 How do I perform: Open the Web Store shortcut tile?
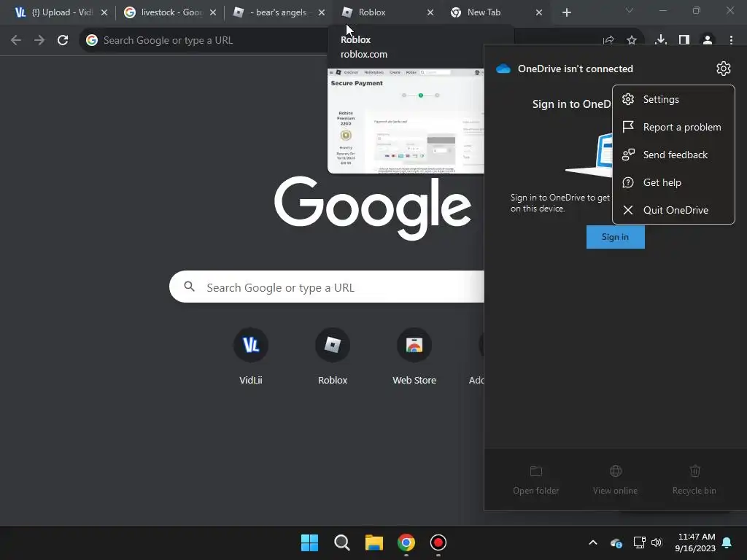[x=414, y=356]
